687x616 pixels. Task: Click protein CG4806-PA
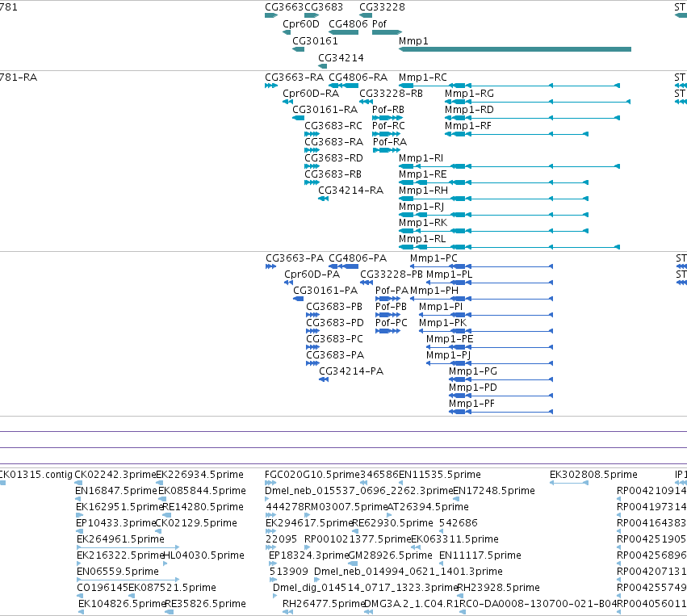344,266
